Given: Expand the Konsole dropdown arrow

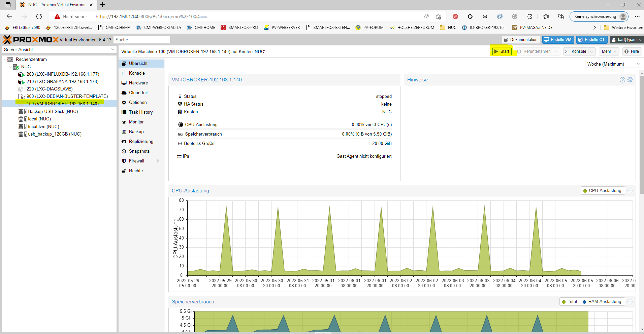Looking at the screenshot, I should pyautogui.click(x=591, y=51).
